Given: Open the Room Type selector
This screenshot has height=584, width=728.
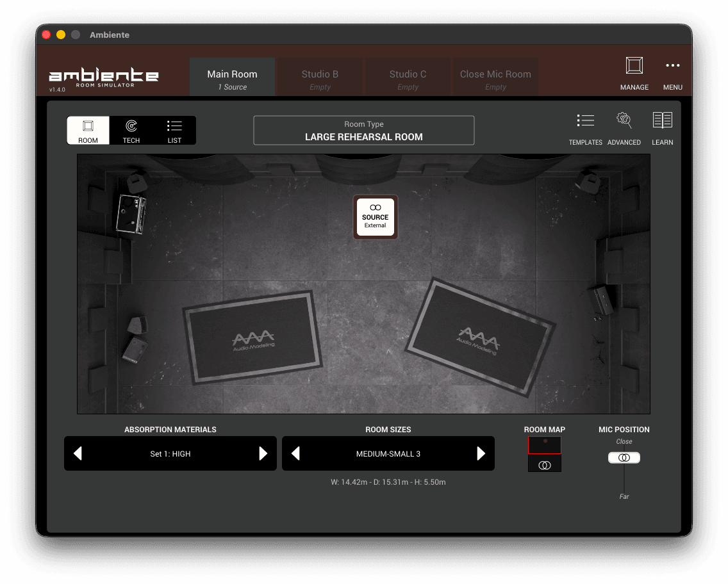Looking at the screenshot, I should 363,131.
